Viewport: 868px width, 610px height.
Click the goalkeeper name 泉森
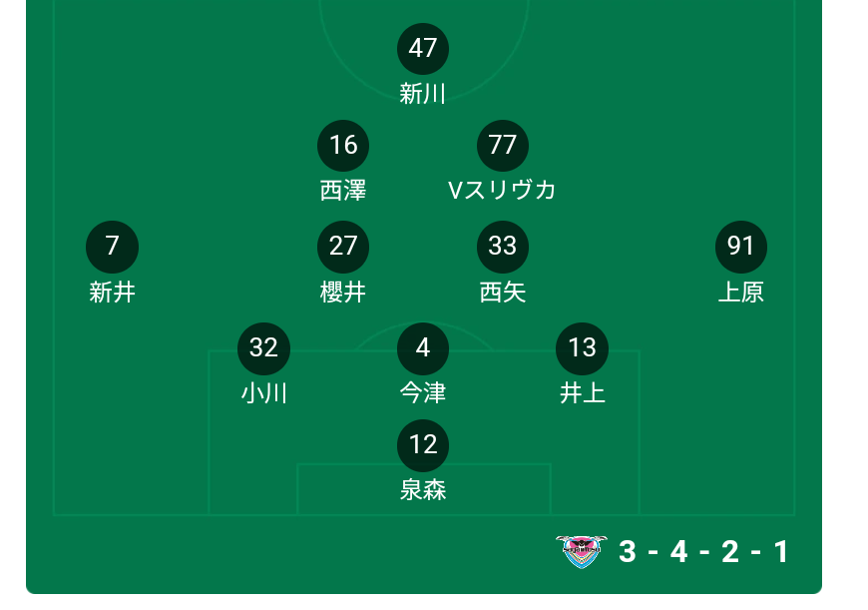(423, 490)
